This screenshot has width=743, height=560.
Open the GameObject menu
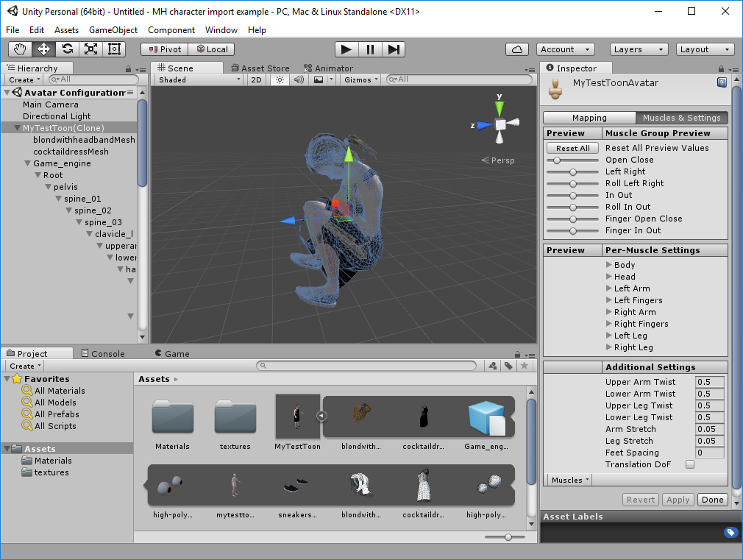(113, 30)
